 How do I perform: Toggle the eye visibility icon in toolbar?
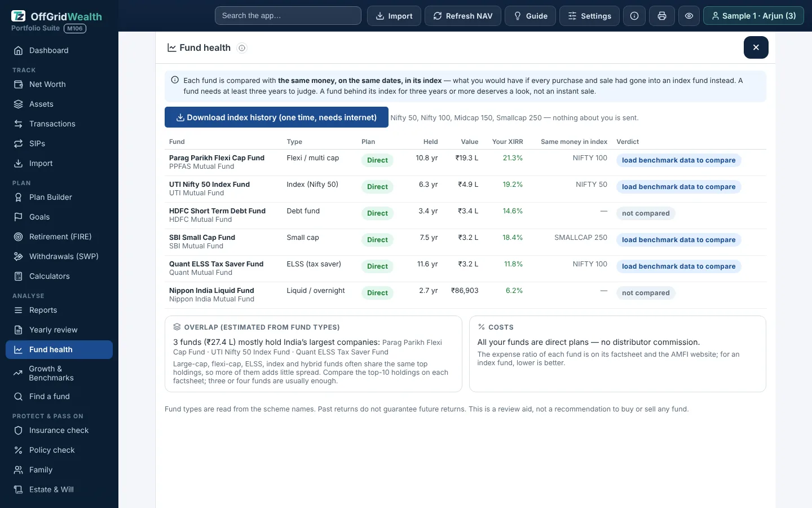tap(689, 16)
